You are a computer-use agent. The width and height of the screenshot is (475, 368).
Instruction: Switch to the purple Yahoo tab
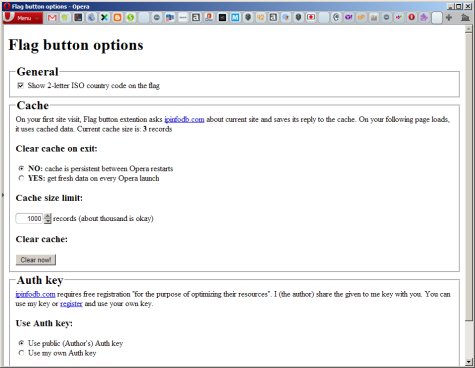(x=348, y=17)
